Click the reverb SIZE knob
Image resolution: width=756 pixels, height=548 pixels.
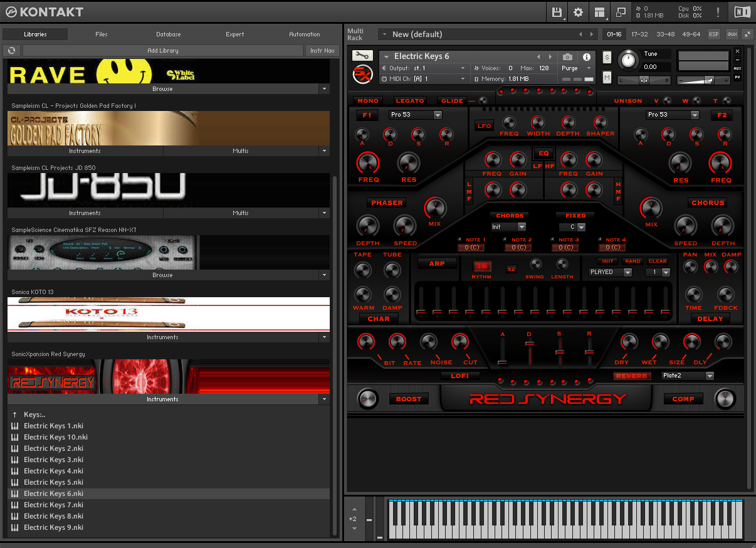[x=692, y=342]
